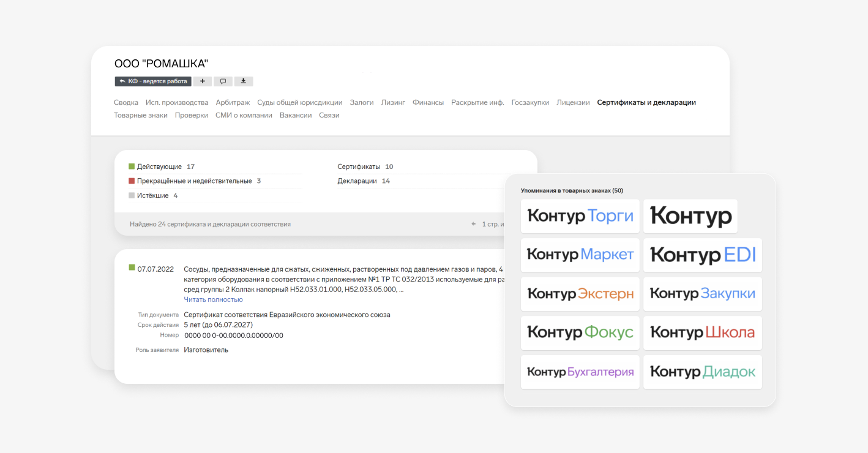Viewport: 868px width, 453px height.
Task: Filter by Истёкшие status
Action: coord(153,196)
